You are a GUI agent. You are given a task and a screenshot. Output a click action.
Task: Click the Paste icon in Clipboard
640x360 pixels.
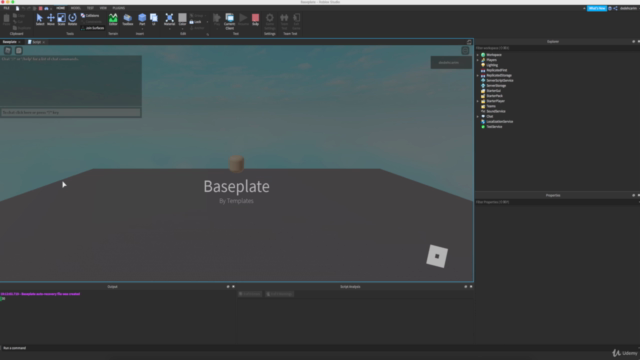6,19
